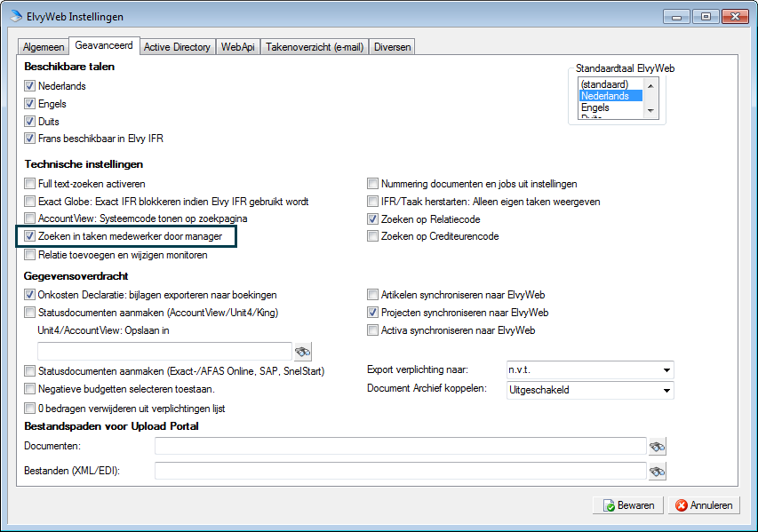Minimize the ElvyWeb Instellingen window
This screenshot has width=758, height=532.
pos(677,17)
